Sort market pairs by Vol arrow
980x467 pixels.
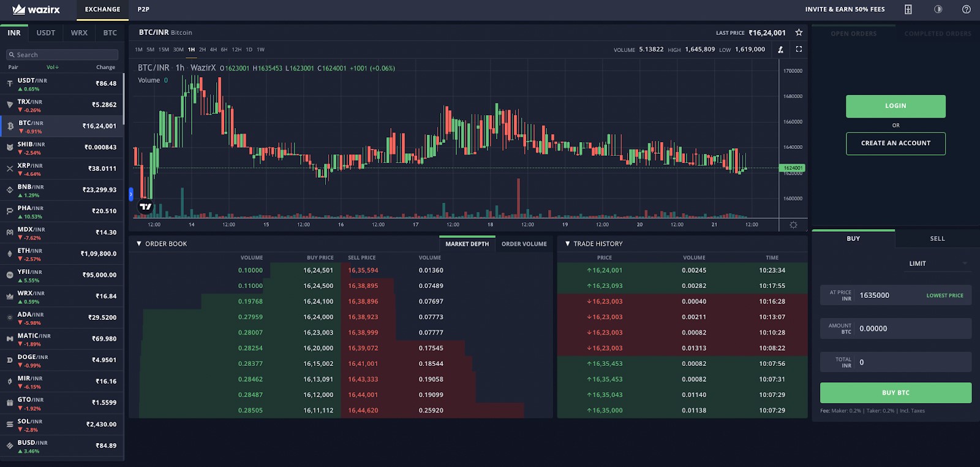tap(53, 67)
